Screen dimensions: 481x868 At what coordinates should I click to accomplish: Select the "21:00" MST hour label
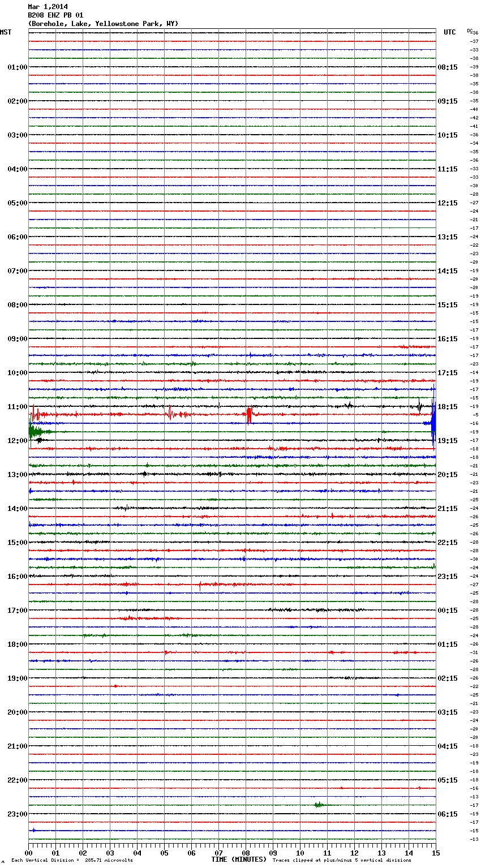18,746
